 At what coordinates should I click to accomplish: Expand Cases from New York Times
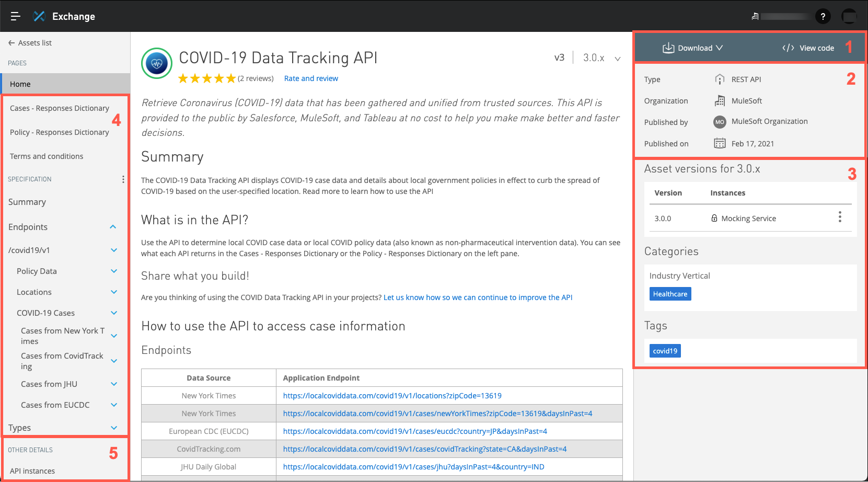point(114,336)
